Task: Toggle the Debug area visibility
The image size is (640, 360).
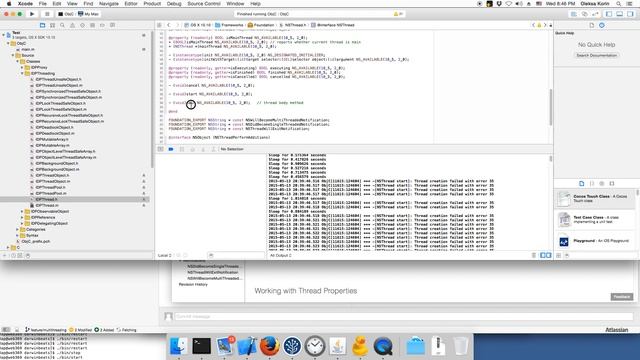Action: 620,14
